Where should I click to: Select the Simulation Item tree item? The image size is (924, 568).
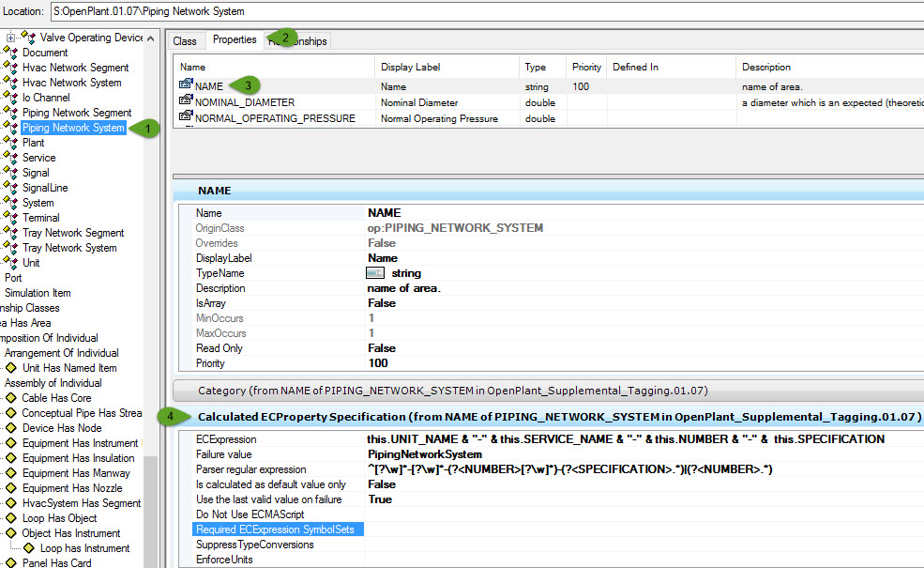(x=38, y=293)
